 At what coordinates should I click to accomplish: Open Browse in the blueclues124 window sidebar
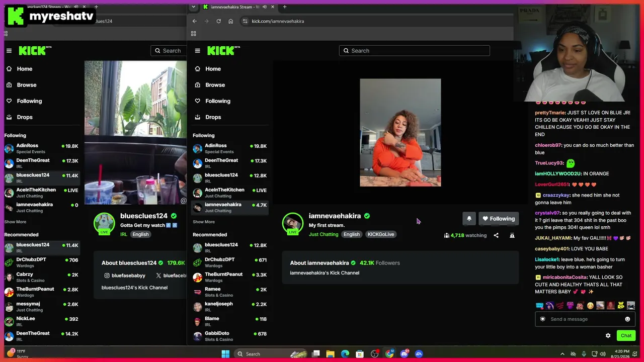pos(26,85)
